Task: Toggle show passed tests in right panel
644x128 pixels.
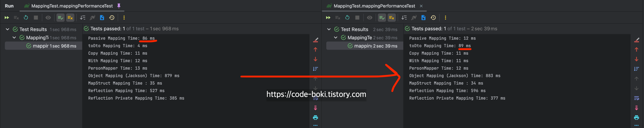Action: point(382,18)
